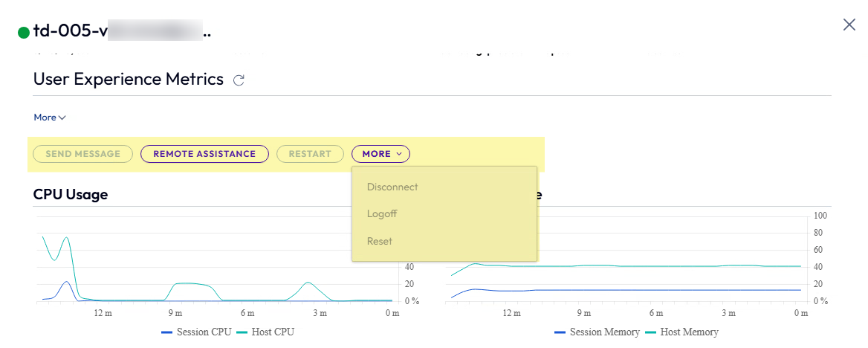The height and width of the screenshot is (348, 868).
Task: Start Remote Assistance
Action: 204,154
